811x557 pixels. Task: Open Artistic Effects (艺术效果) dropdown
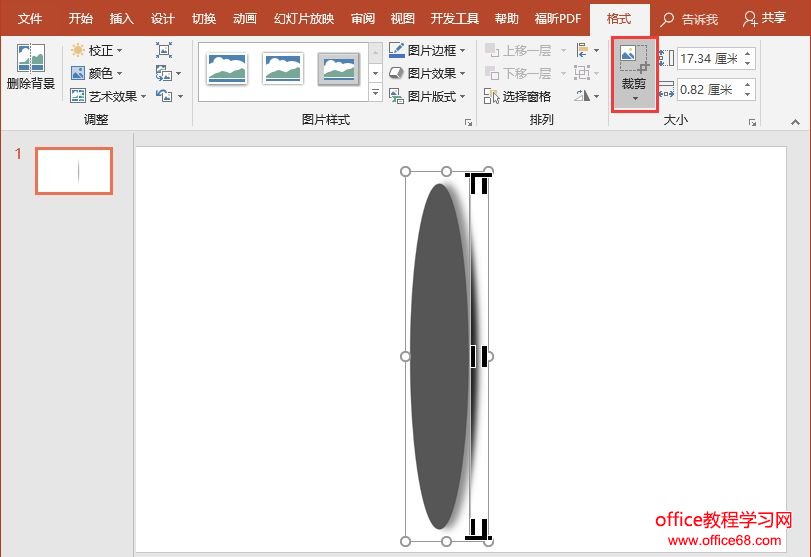tap(109, 96)
